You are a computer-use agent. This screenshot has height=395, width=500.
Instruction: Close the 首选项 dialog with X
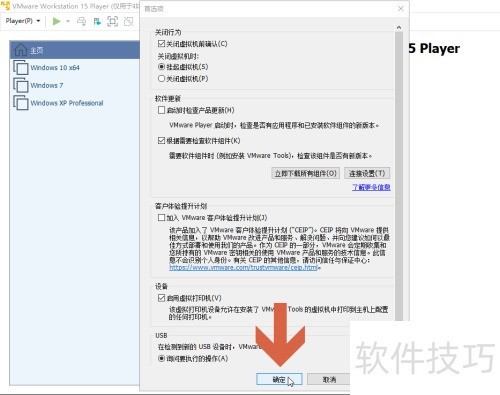tap(401, 9)
